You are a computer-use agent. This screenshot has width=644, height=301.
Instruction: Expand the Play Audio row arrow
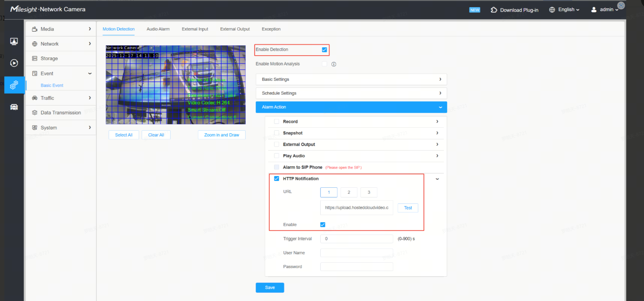tap(437, 156)
